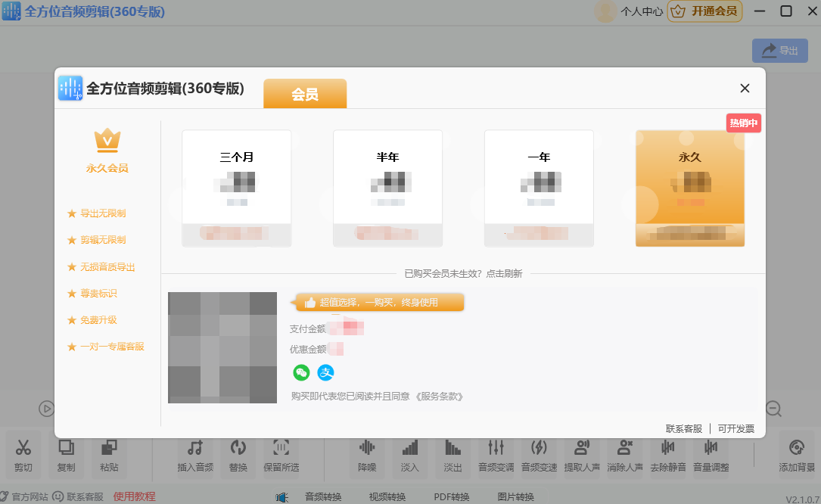Apply 降噪 noise reduction
821x504 pixels.
coord(367,458)
